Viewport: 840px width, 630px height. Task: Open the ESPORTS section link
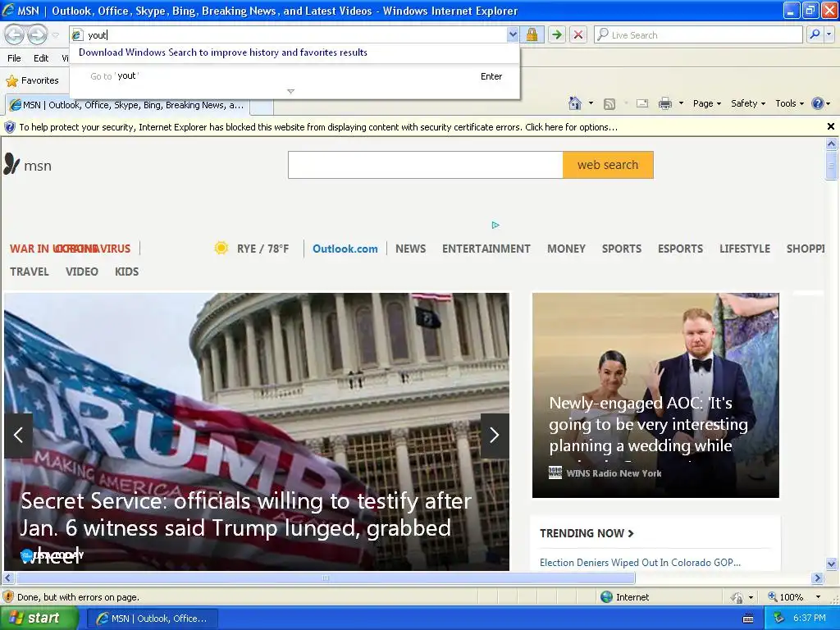tap(680, 249)
